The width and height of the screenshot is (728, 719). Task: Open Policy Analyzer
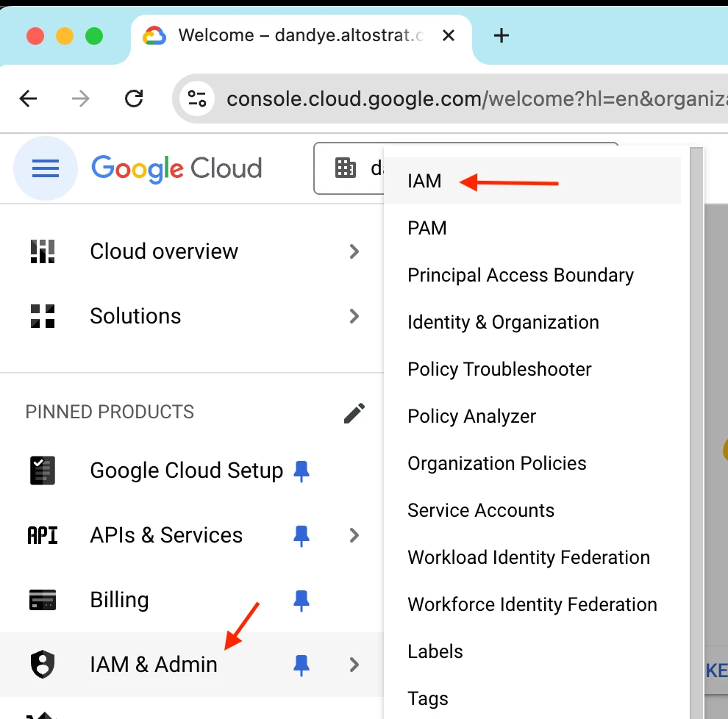pos(532,416)
